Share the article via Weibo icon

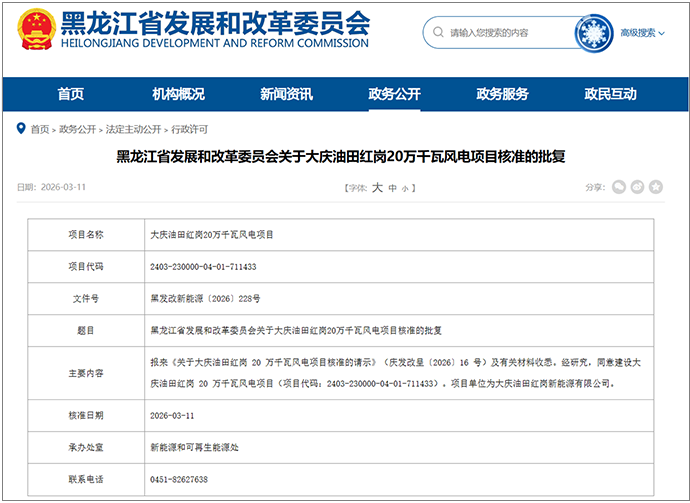point(638,187)
